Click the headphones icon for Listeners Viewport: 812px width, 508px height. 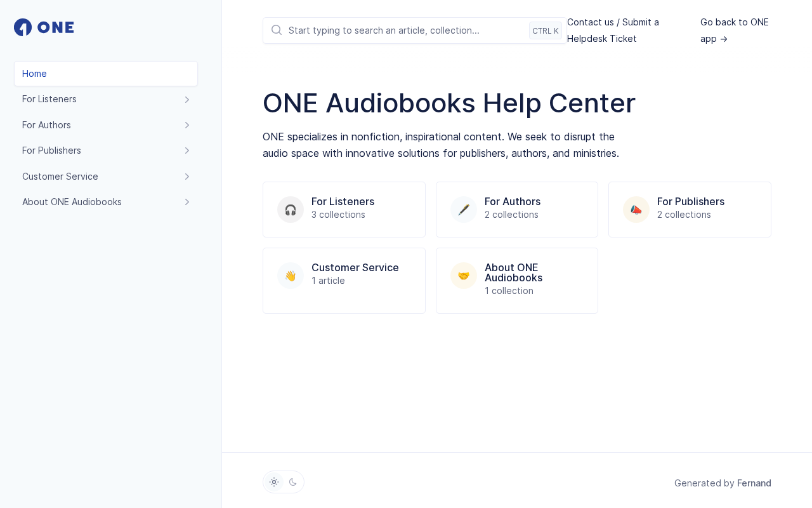click(x=291, y=210)
